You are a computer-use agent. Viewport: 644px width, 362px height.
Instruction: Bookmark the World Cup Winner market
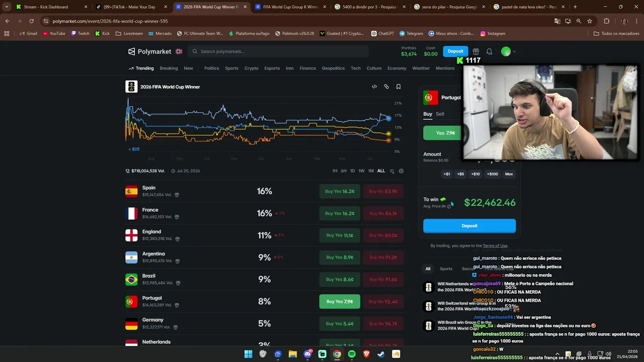398,86
